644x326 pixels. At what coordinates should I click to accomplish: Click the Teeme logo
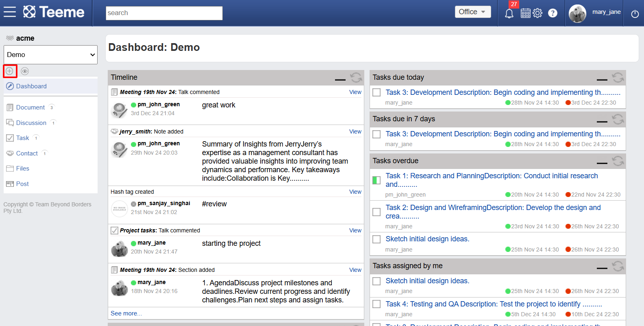(54, 12)
